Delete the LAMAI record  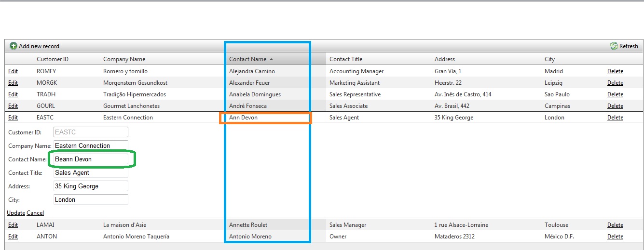click(x=615, y=225)
